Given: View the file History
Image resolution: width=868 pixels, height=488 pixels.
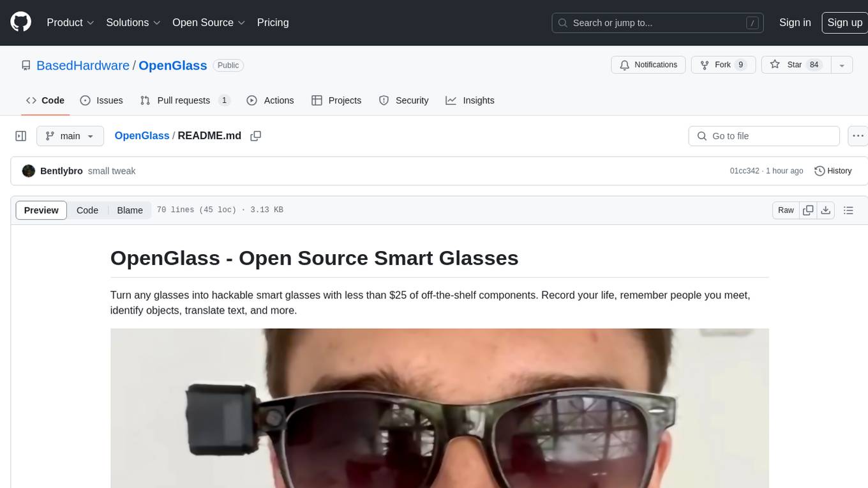Looking at the screenshot, I should (x=833, y=171).
